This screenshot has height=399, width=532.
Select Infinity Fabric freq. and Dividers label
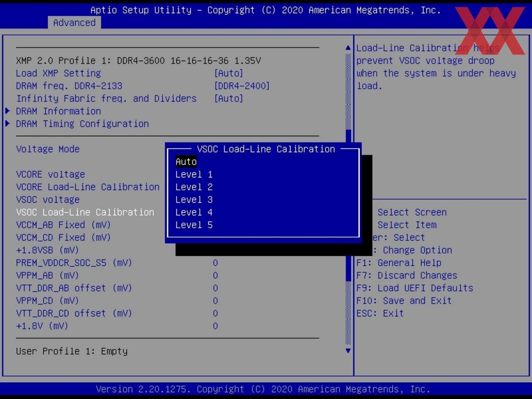pos(106,99)
